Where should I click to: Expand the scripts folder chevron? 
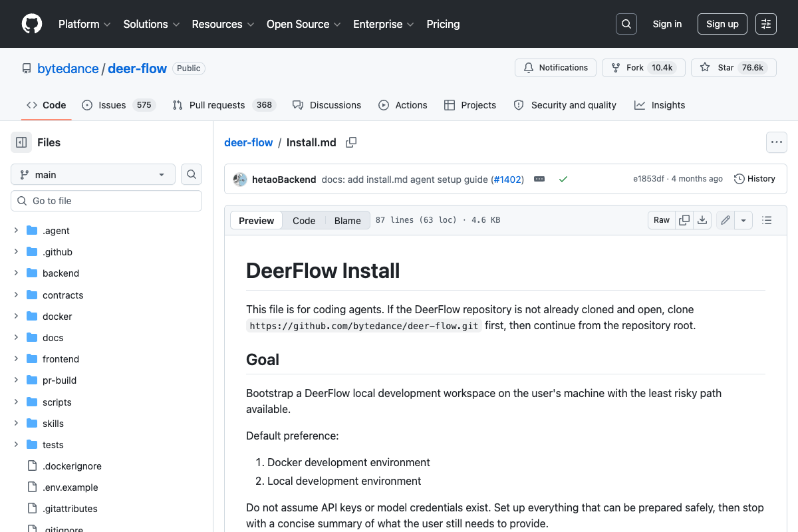coord(16,402)
